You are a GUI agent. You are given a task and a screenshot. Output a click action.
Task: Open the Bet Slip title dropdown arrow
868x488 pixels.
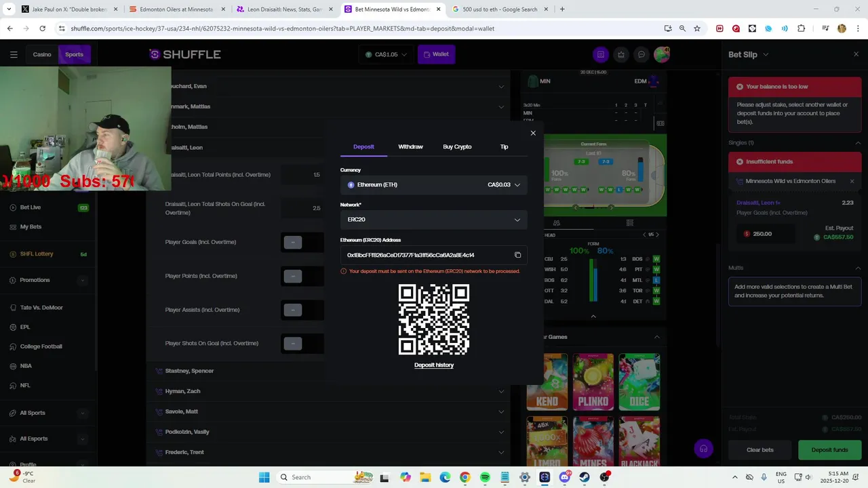(x=766, y=54)
